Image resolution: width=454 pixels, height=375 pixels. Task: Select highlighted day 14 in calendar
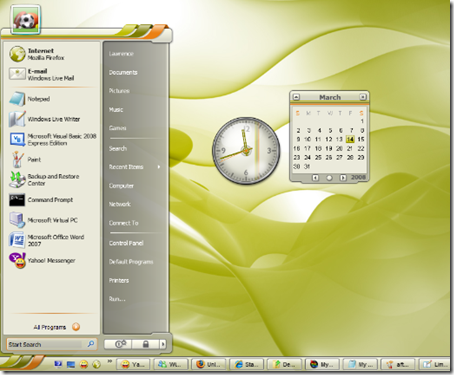click(350, 139)
